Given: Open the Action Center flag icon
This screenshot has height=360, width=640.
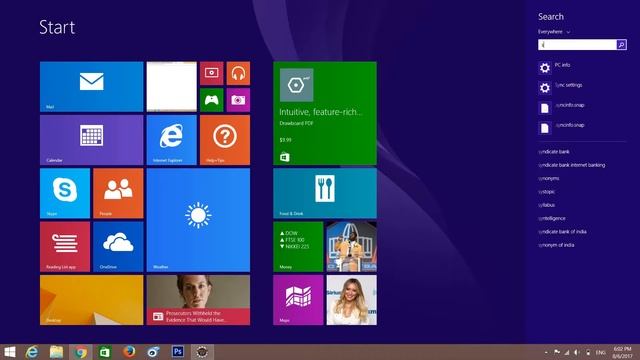Looking at the screenshot, I should (x=557, y=352).
